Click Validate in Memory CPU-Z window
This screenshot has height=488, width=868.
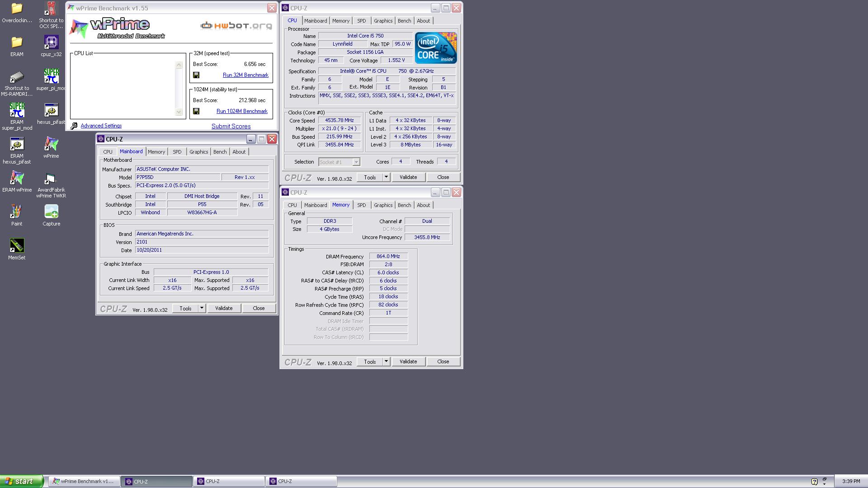(408, 361)
